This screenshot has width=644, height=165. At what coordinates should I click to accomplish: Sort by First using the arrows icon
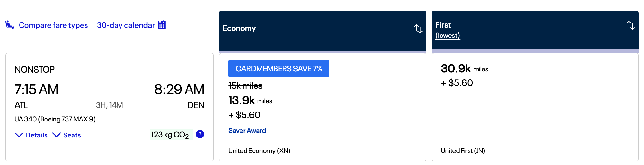coord(630,25)
